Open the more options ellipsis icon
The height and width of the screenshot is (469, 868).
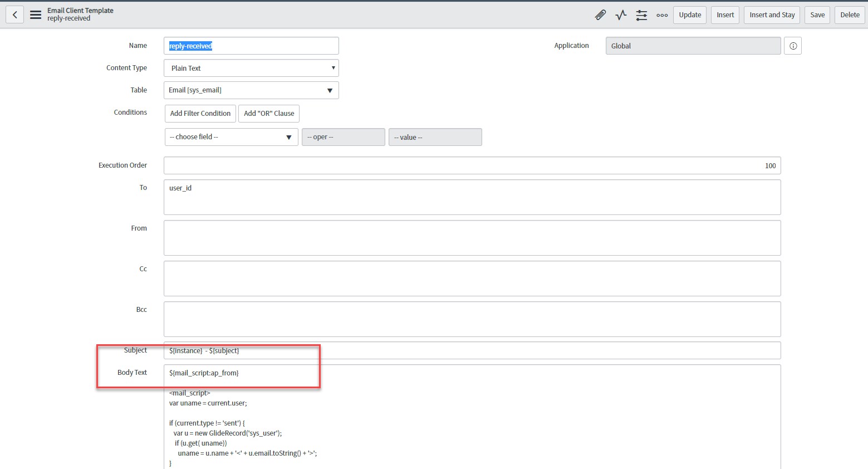click(662, 15)
